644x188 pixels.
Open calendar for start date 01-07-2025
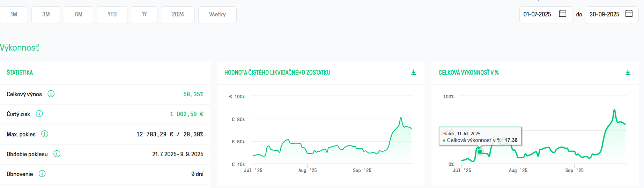pos(563,14)
